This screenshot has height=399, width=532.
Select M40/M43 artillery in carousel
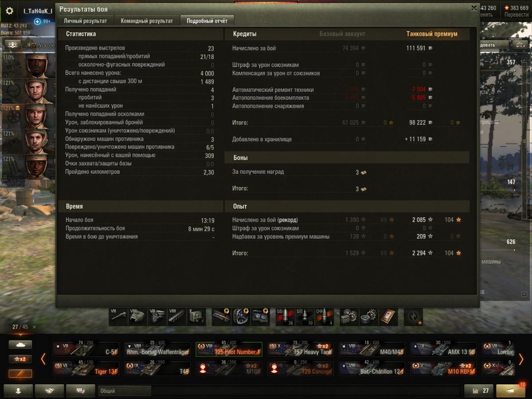point(372,349)
